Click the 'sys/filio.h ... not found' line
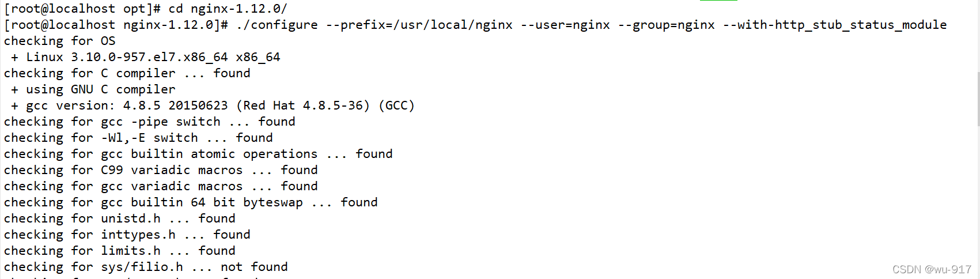The image size is (980, 279). [x=146, y=267]
